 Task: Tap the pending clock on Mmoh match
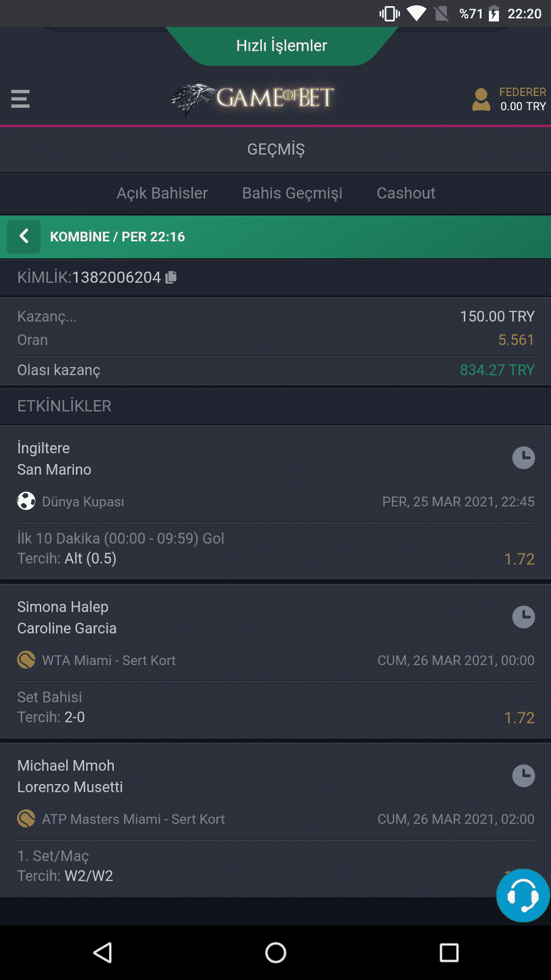523,775
